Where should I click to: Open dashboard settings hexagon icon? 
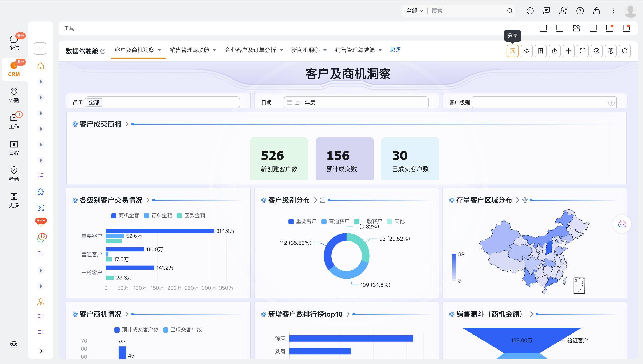click(x=596, y=51)
